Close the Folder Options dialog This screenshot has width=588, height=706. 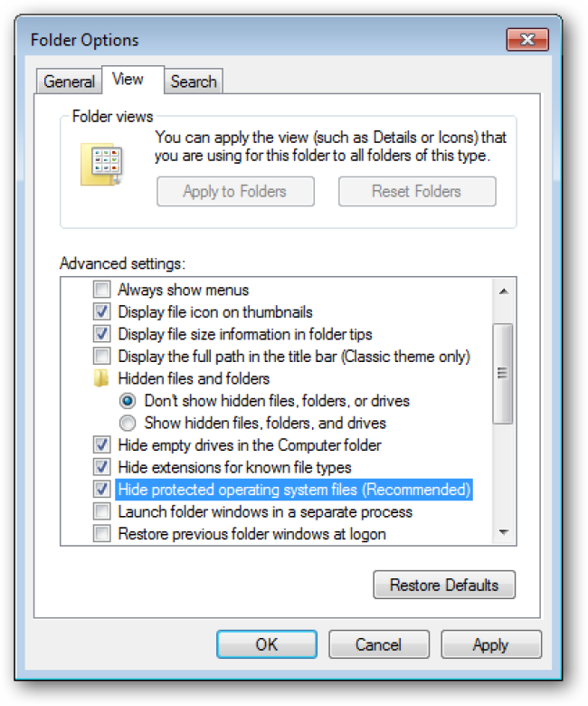pyautogui.click(x=527, y=40)
